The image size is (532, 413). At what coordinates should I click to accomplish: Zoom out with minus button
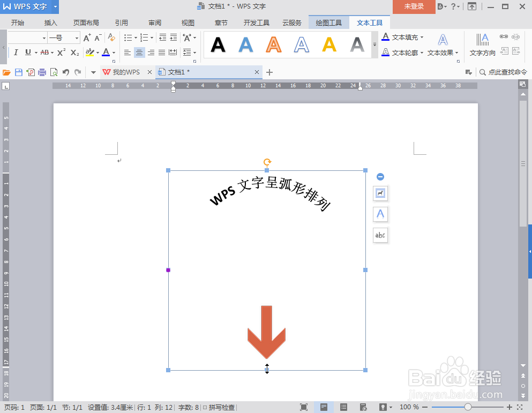[x=425, y=407]
